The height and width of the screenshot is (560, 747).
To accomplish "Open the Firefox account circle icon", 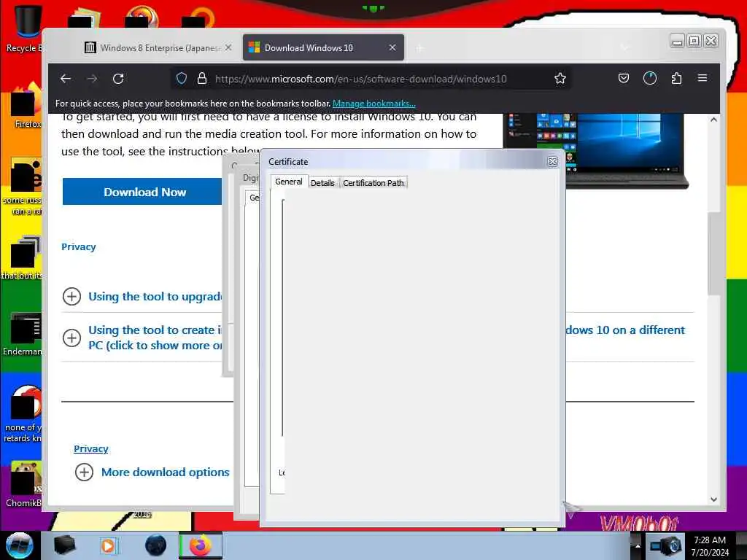I will tap(650, 78).
